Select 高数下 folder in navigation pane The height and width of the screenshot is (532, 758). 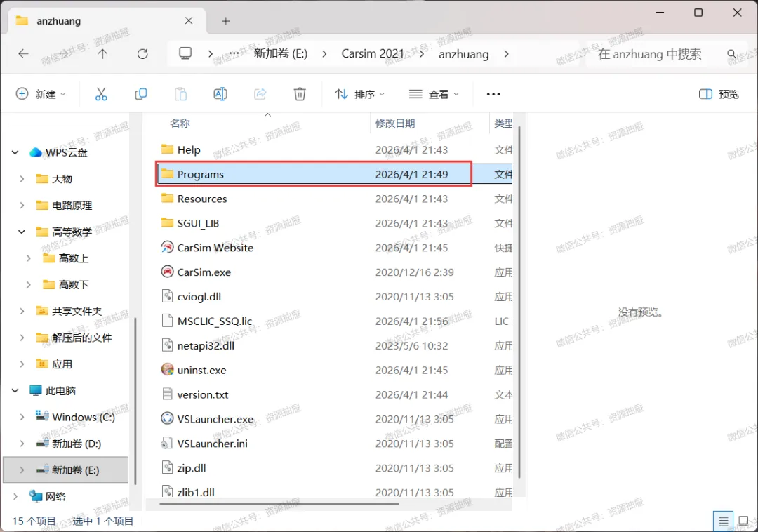pyautogui.click(x=74, y=285)
